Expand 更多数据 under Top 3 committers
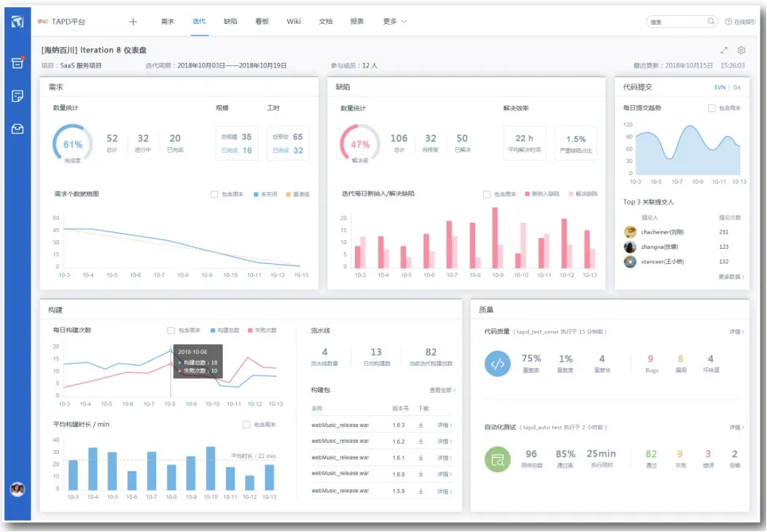 [731, 277]
